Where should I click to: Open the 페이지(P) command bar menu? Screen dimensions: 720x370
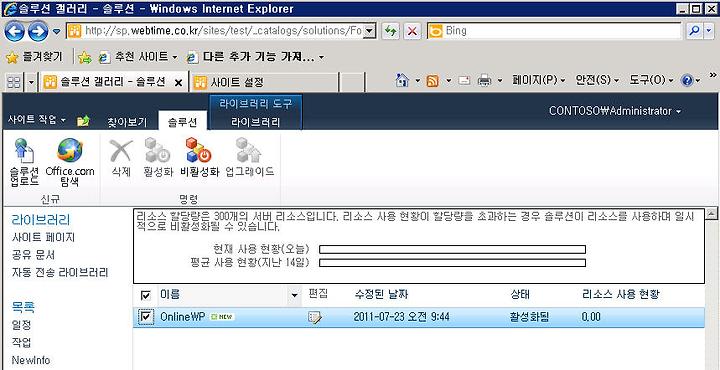[x=539, y=80]
